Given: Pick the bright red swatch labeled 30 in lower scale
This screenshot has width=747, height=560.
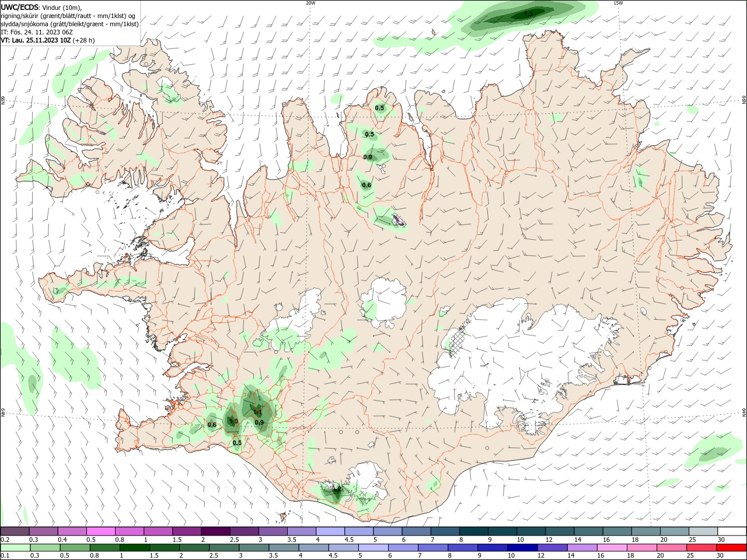Looking at the screenshot, I should [x=731, y=548].
